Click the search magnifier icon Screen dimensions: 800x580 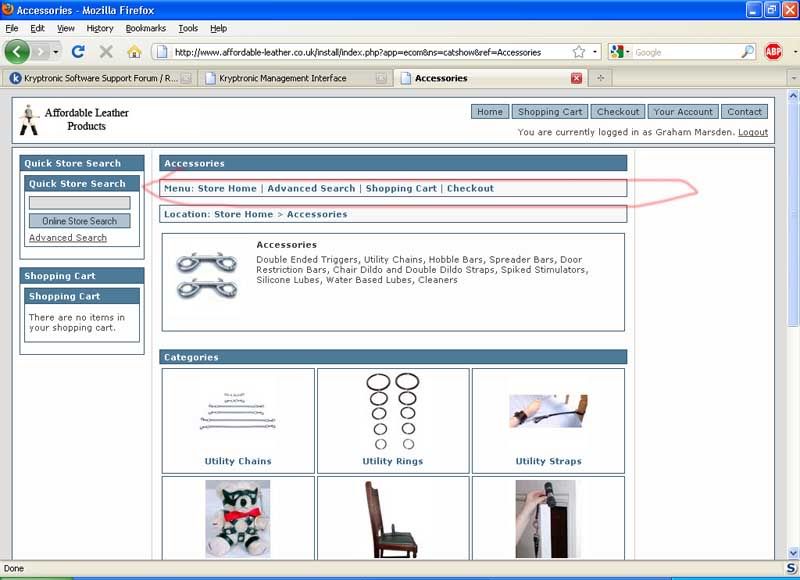[747, 52]
